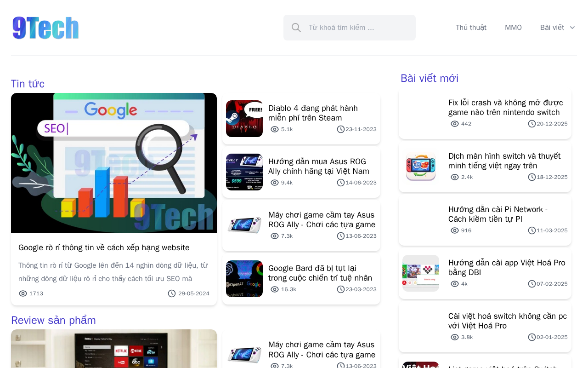Click the Switch EN-VI translation thumbnail
Image resolution: width=588 pixels, height=368 pixels.
(421, 167)
